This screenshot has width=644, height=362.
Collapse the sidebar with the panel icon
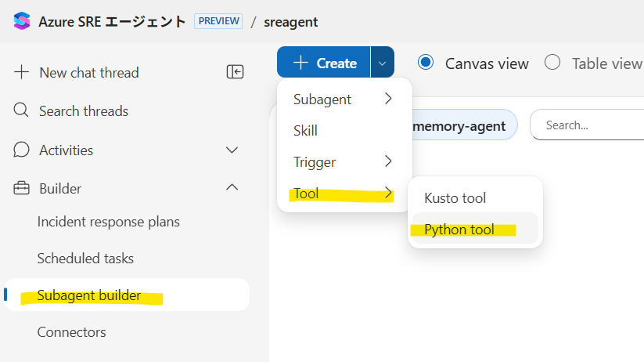235,72
